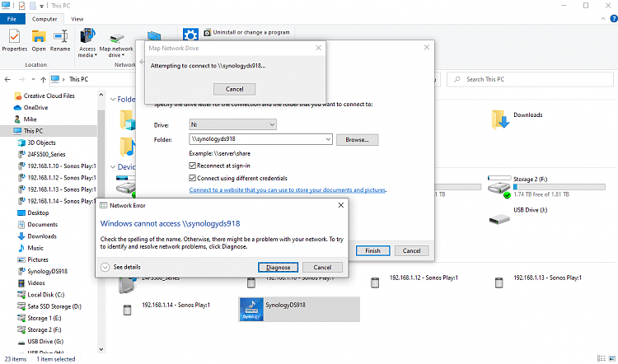The height and width of the screenshot is (364, 618).
Task: Open the Drive letter dropdown
Action: pyautogui.click(x=232, y=124)
